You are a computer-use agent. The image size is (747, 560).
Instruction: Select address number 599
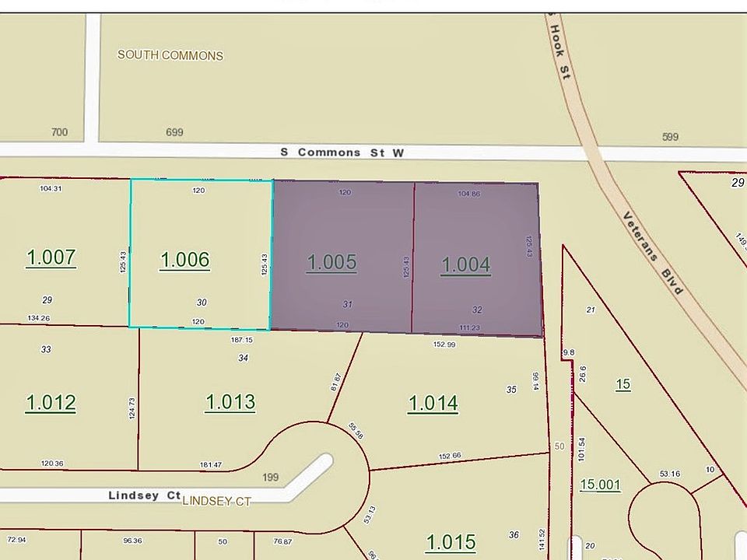click(x=670, y=137)
